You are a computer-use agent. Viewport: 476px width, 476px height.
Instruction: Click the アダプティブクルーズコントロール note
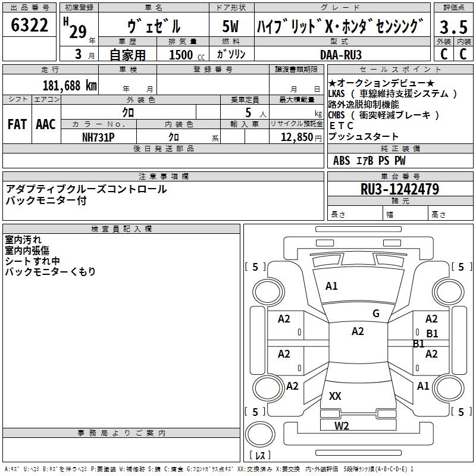(86, 189)
